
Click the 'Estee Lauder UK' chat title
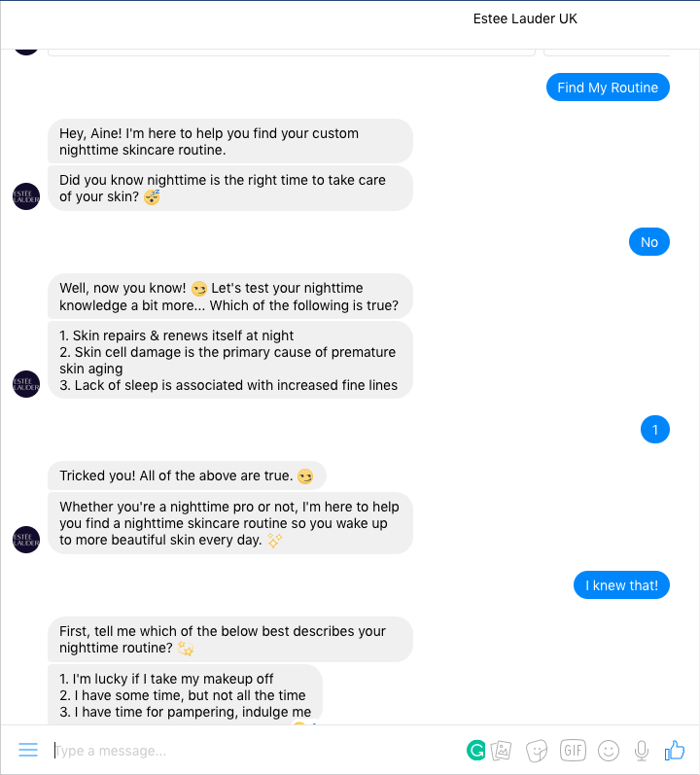[525, 18]
